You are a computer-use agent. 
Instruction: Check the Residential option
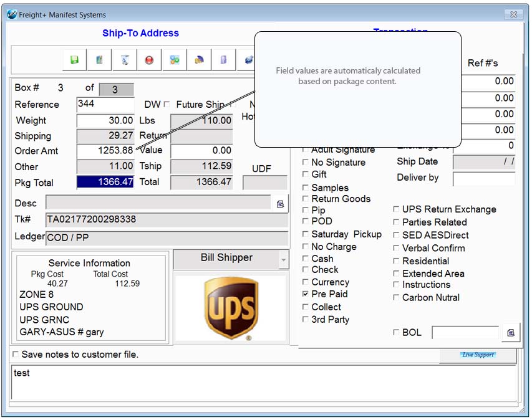397,260
